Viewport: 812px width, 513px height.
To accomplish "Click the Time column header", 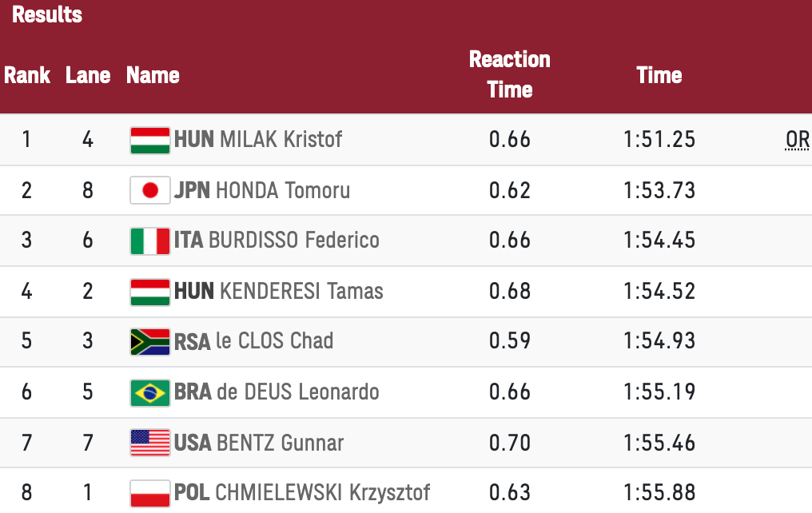I will 659,75.
